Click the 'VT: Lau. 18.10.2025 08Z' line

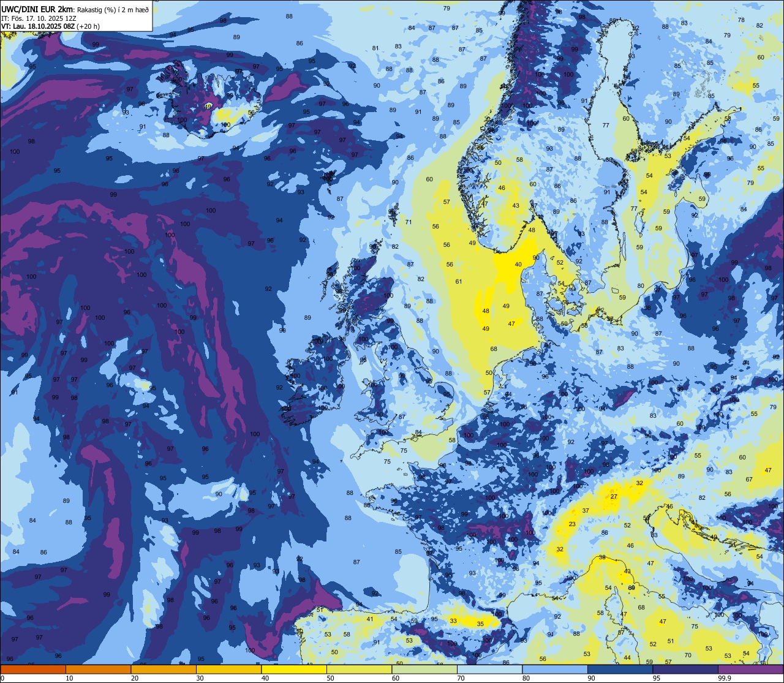pos(39,26)
